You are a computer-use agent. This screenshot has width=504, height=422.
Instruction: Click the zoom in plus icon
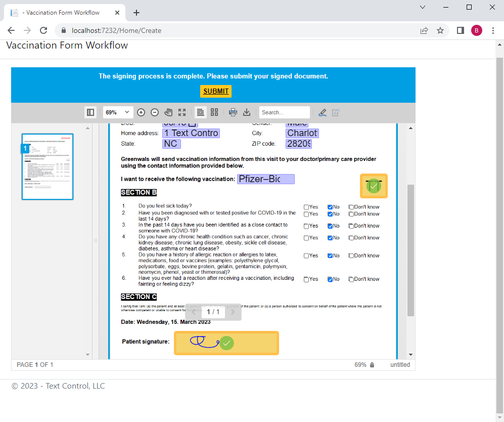pos(141,112)
